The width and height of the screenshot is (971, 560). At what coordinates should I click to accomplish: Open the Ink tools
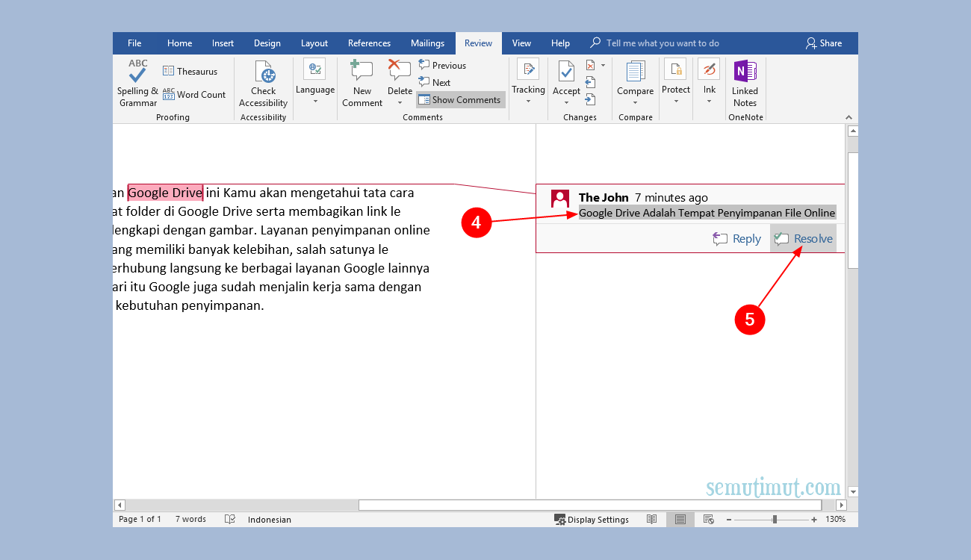coord(709,76)
